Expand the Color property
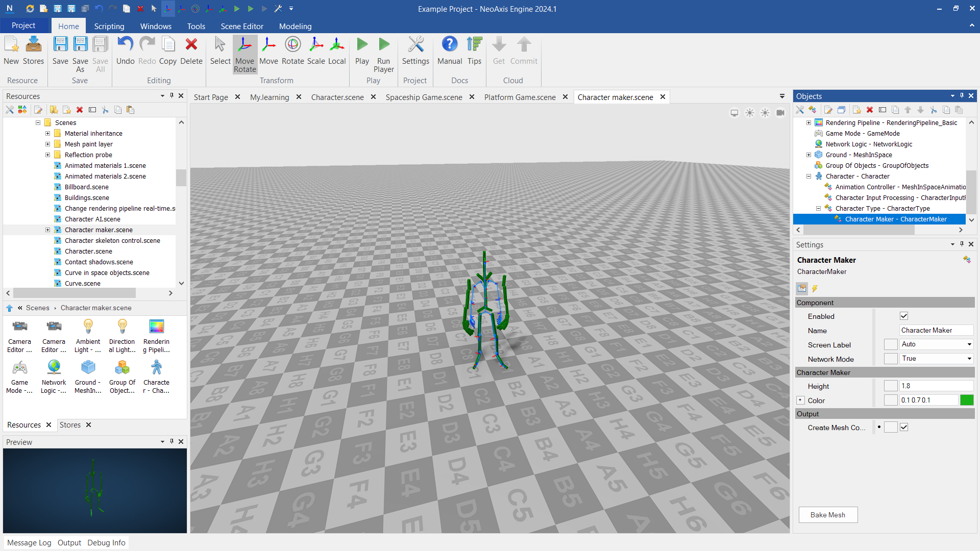980x551 pixels. [800, 400]
